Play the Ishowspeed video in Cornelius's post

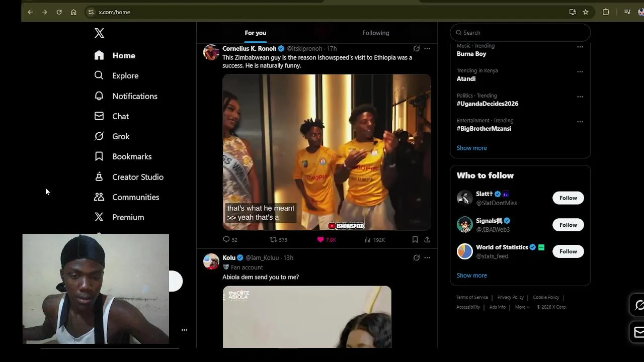(x=327, y=152)
